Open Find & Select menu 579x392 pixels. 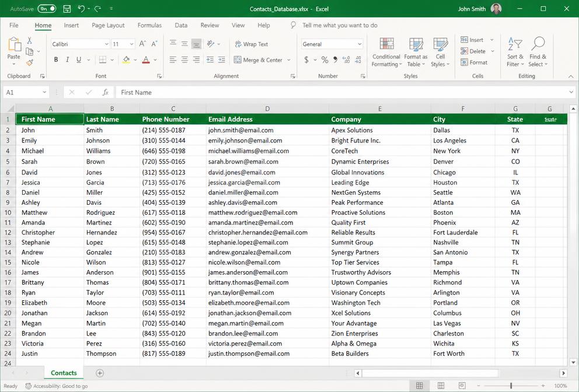538,52
